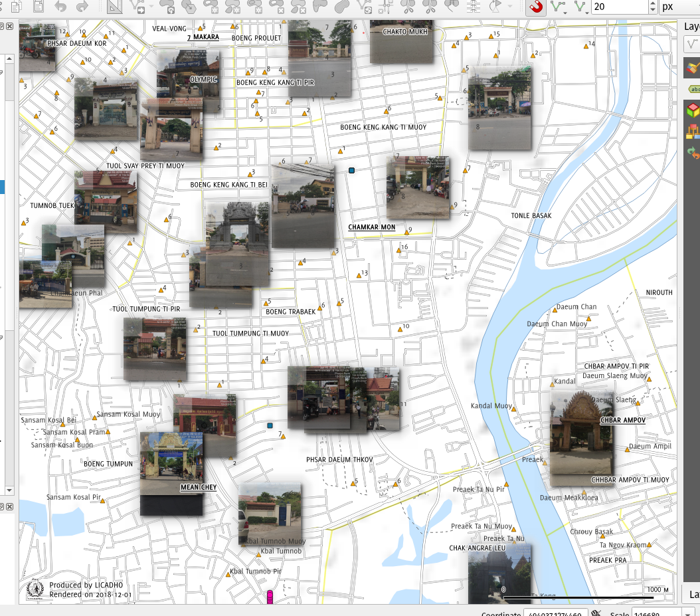The width and height of the screenshot is (700, 616).
Task: Open the Rotate Point Symbols dropdown arrow
Action: point(509,6)
